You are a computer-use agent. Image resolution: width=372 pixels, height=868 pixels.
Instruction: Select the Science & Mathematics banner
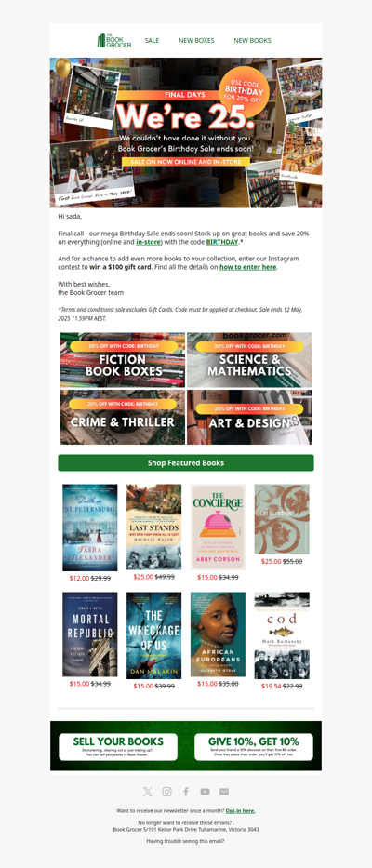pyautogui.click(x=249, y=360)
